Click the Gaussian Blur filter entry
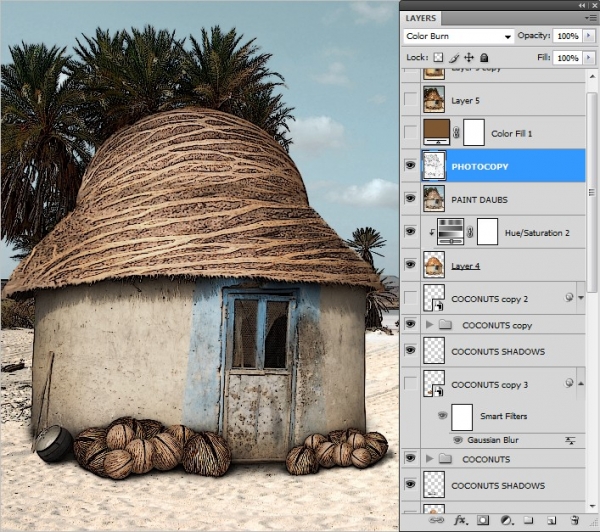This screenshot has height=532, width=600. tap(493, 440)
